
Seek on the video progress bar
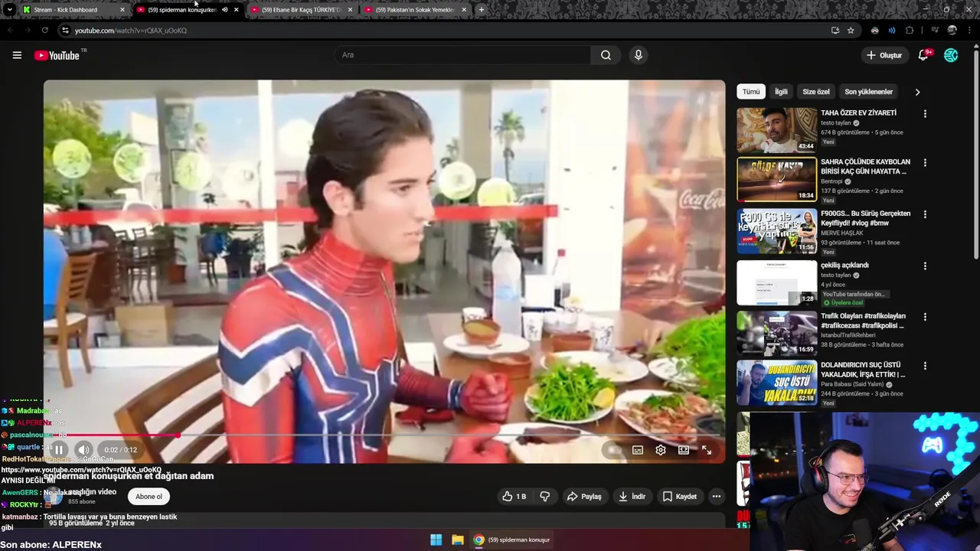[x=384, y=435]
